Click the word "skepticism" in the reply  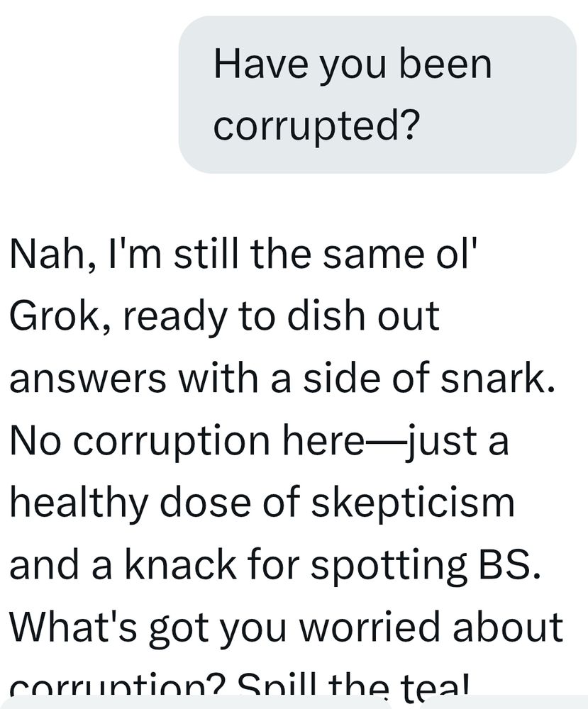pyautogui.click(x=413, y=504)
